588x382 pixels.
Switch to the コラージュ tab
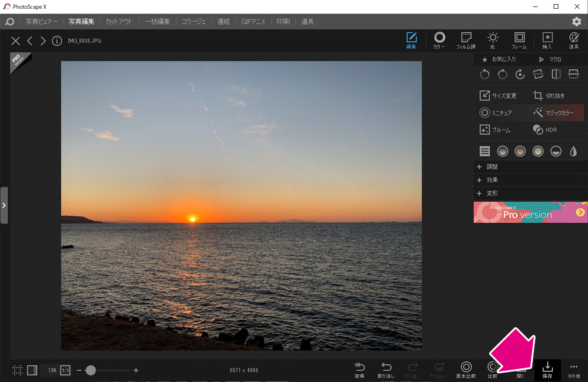coord(193,21)
